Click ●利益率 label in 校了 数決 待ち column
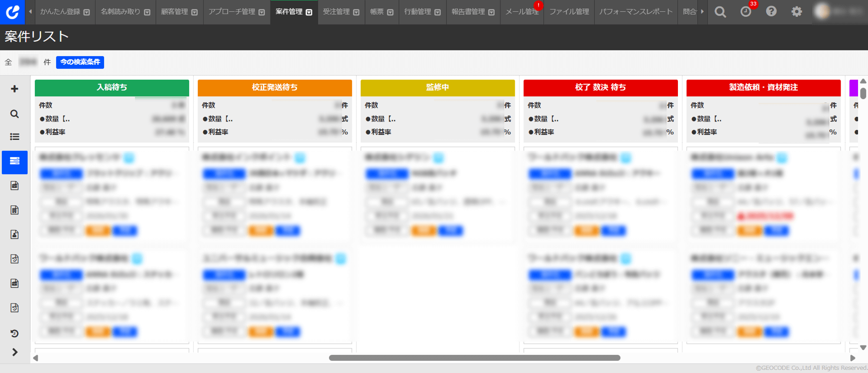This screenshot has height=373, width=868. tap(541, 132)
